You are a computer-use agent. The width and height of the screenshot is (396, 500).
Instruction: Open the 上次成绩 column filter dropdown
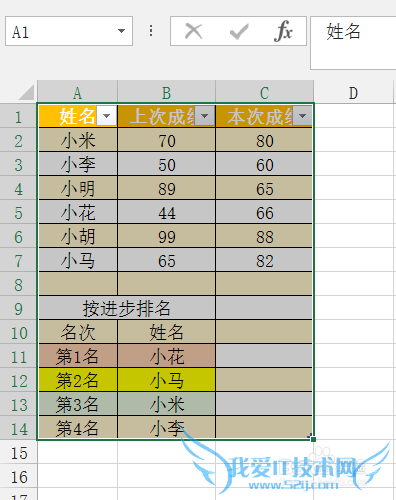[204, 116]
